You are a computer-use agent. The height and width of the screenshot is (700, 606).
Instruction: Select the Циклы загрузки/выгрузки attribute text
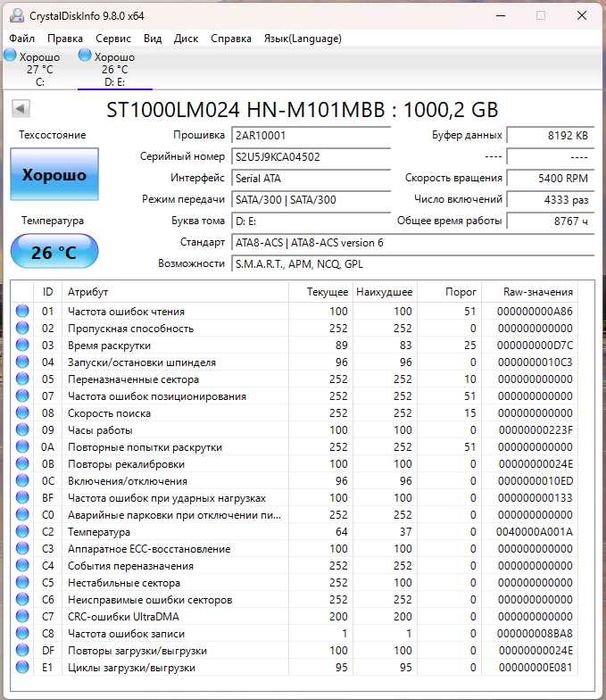tap(131, 668)
